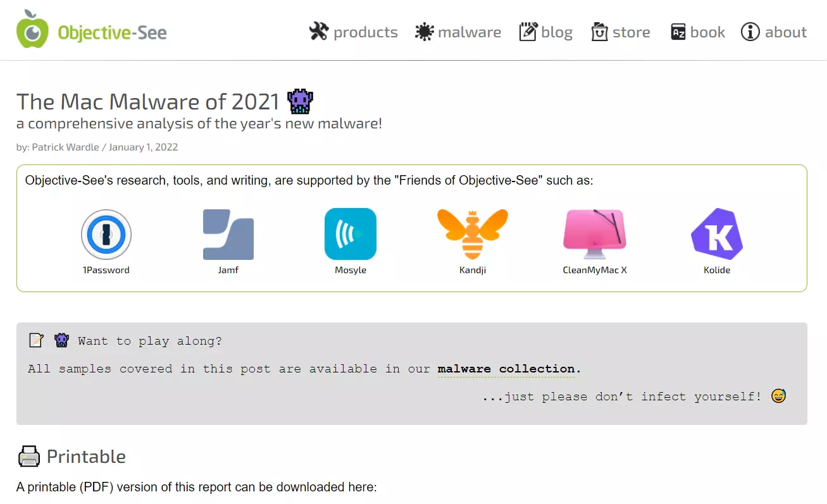Follow the malware collection link
The width and height of the screenshot is (827, 504).
506,369
